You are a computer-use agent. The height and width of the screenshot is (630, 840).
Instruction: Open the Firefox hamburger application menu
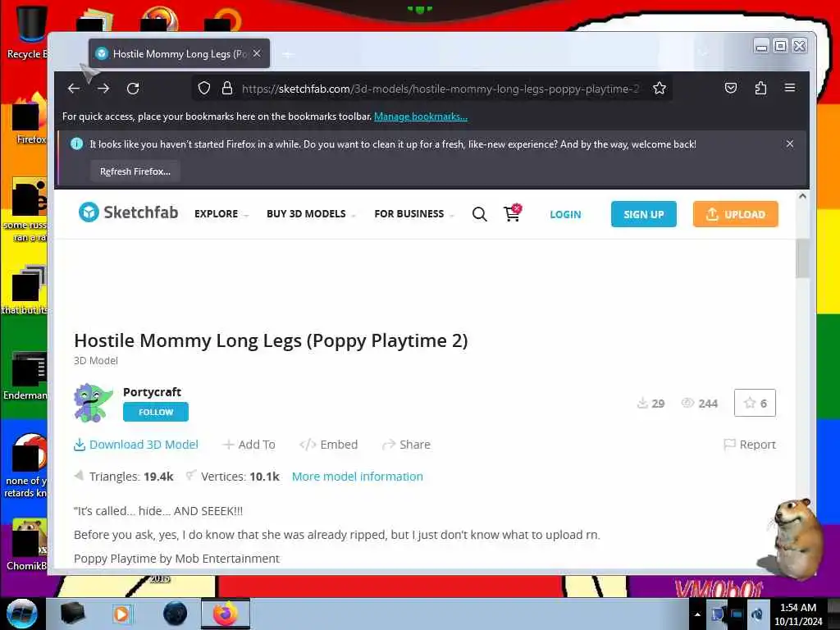[x=790, y=88]
